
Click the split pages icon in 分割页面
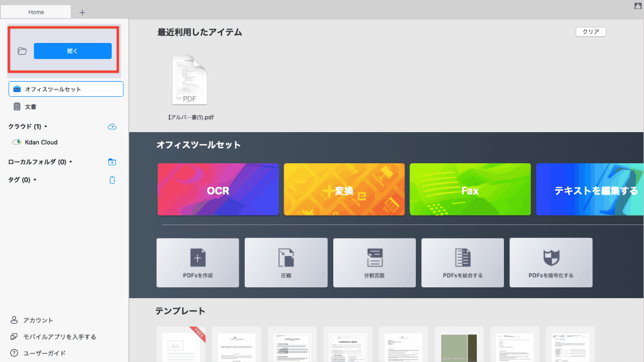[375, 258]
